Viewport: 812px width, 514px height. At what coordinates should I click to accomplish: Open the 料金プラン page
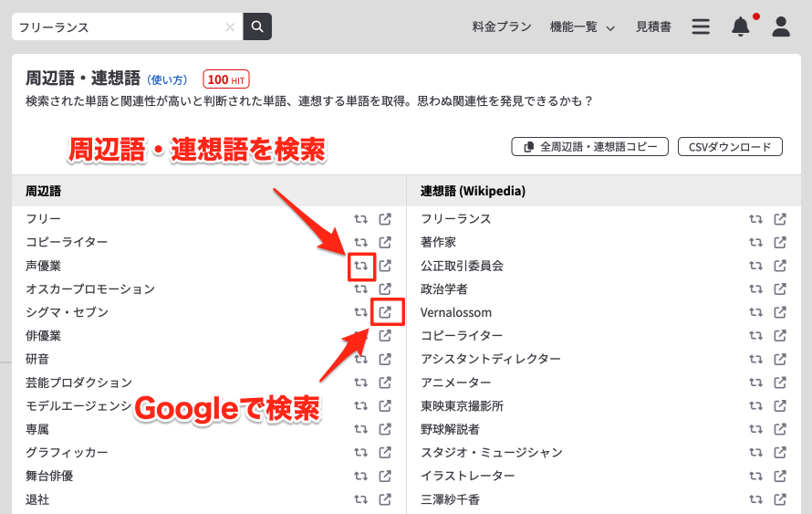502,27
